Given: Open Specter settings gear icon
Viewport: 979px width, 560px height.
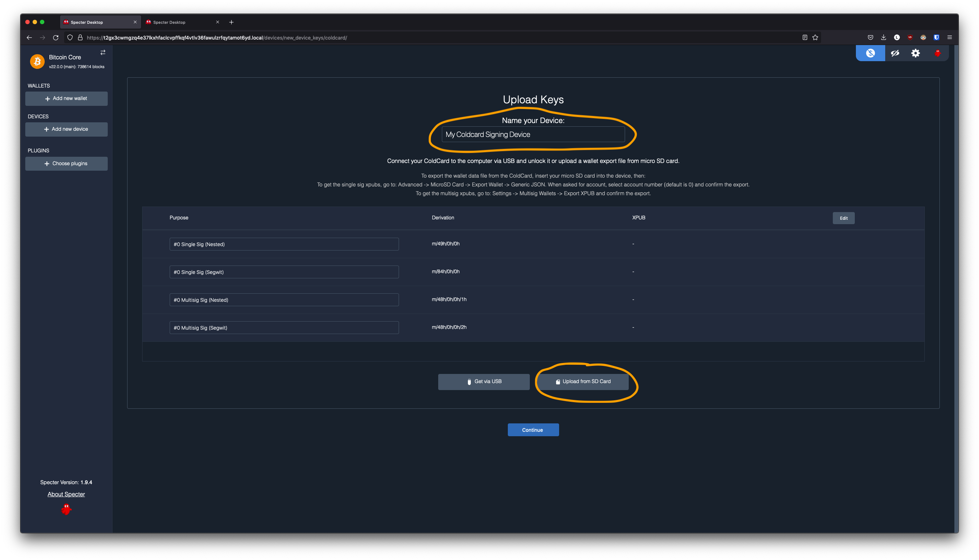Looking at the screenshot, I should [x=916, y=53].
